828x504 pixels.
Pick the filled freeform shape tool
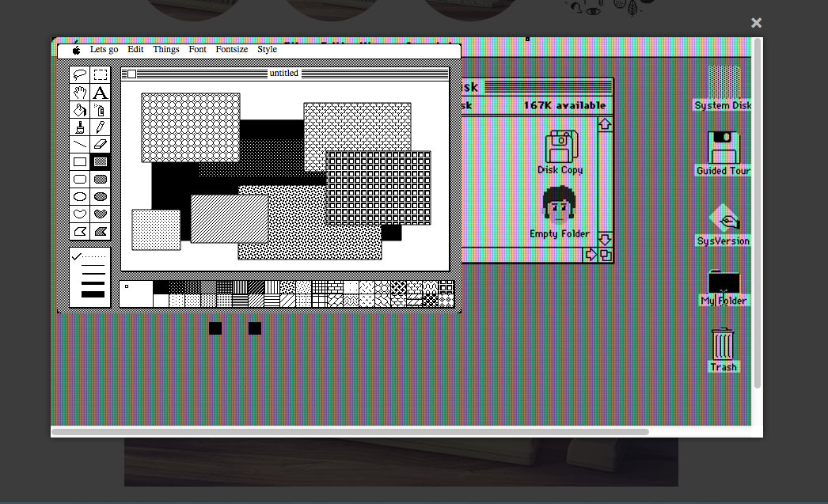pos(101,214)
